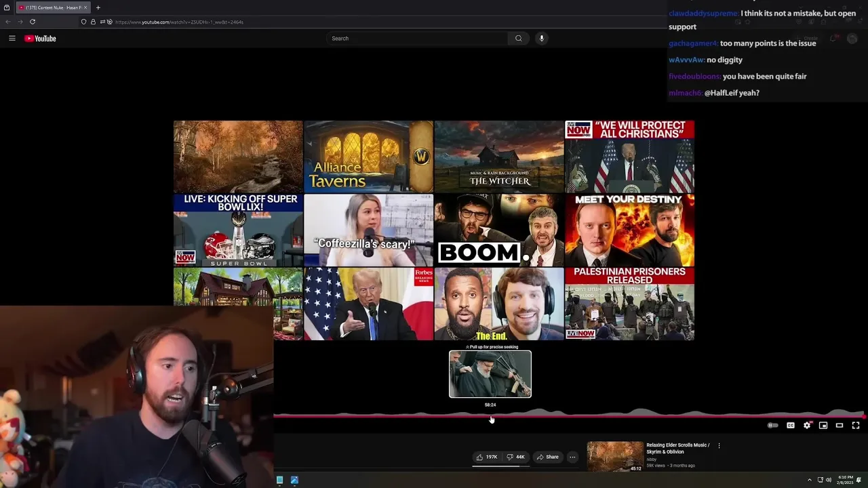Go forward in browser history

pyautogui.click(x=20, y=22)
